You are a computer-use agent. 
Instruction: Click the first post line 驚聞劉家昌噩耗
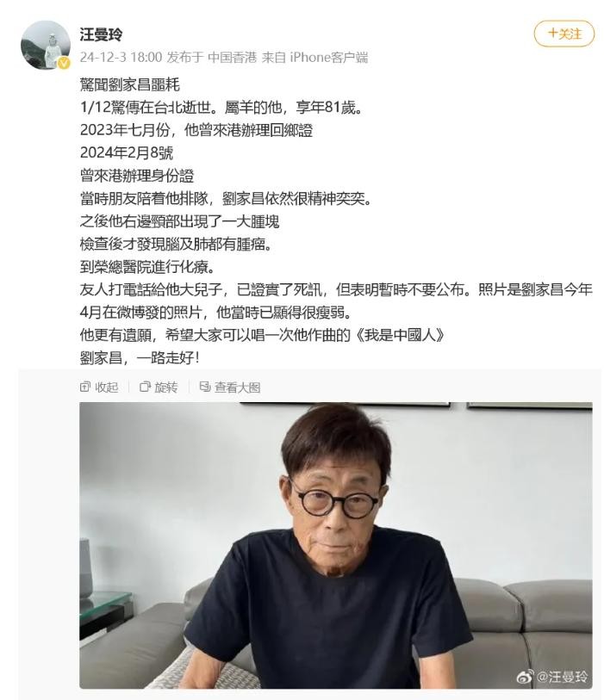tap(129, 84)
